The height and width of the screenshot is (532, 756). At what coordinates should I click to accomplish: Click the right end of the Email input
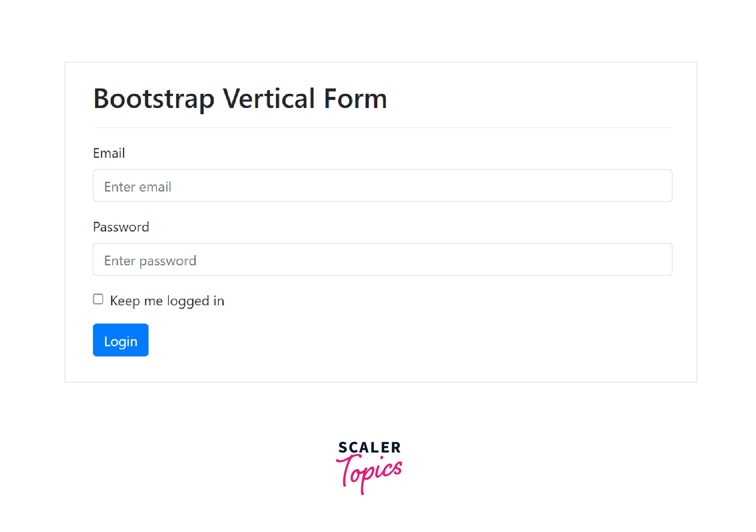click(x=658, y=186)
